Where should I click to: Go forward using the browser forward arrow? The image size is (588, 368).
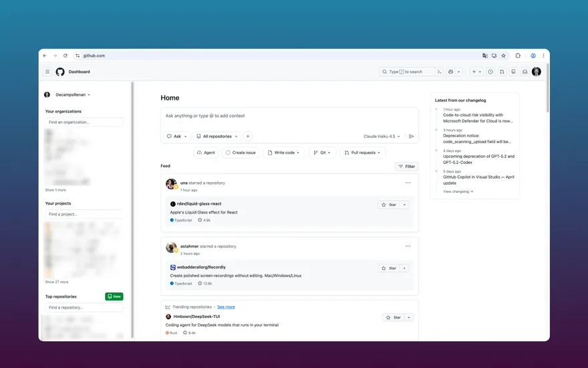pos(55,56)
